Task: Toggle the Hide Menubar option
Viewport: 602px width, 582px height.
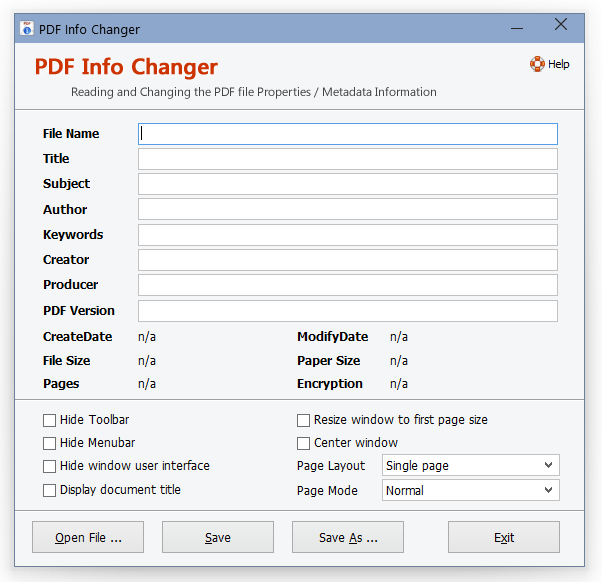Action: (x=50, y=443)
